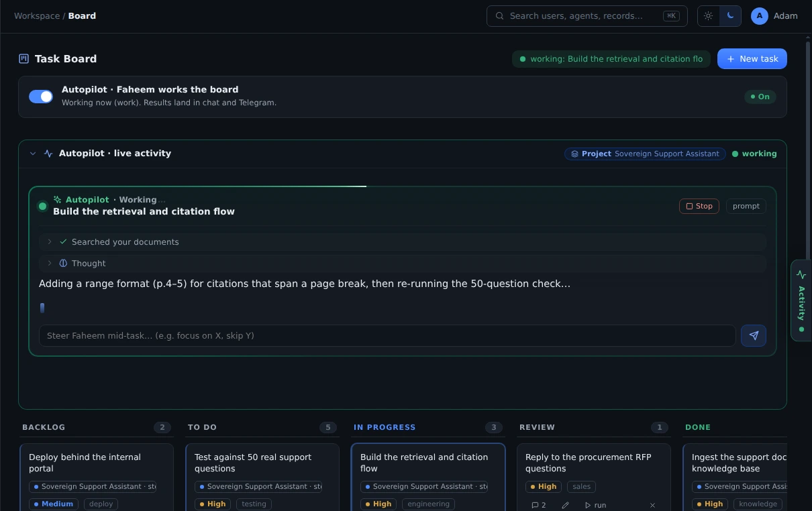The width and height of the screenshot is (812, 511).
Task: Open Adam's user avatar
Action: (x=760, y=16)
